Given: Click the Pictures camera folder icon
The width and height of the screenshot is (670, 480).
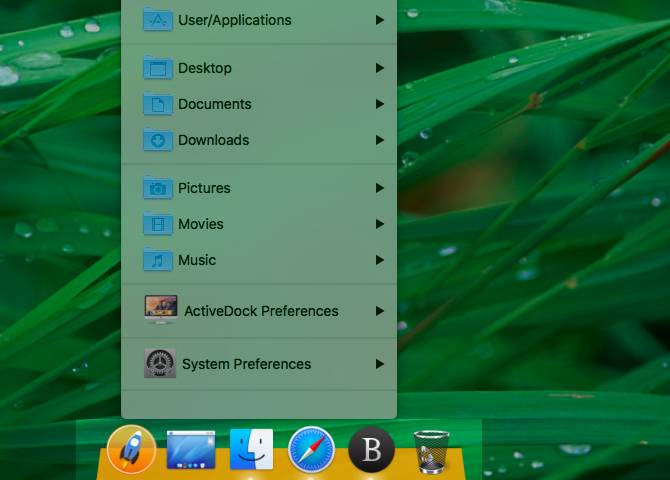Looking at the screenshot, I should click(x=158, y=188).
